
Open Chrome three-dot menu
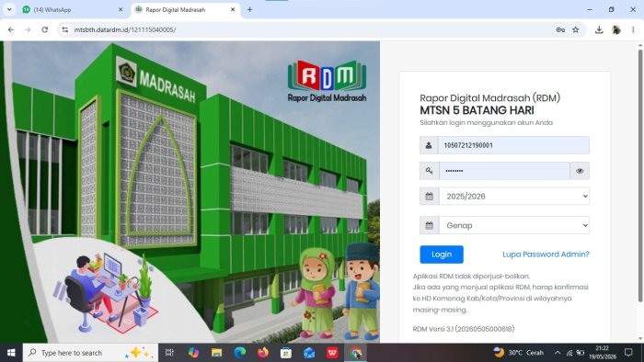tap(633, 29)
